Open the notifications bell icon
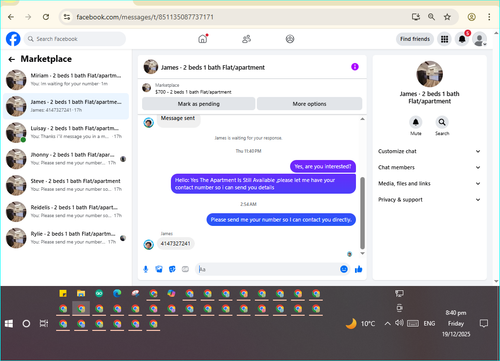The height and width of the screenshot is (361, 500). click(462, 39)
